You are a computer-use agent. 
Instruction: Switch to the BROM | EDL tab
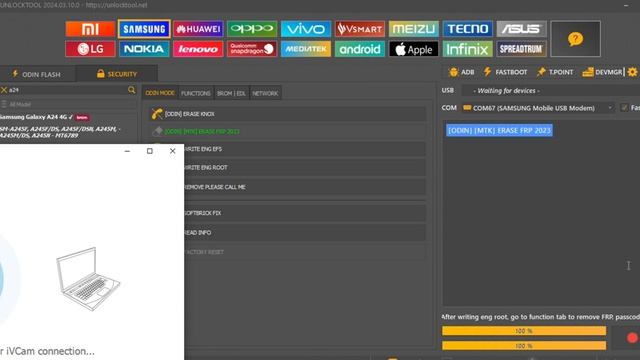231,93
